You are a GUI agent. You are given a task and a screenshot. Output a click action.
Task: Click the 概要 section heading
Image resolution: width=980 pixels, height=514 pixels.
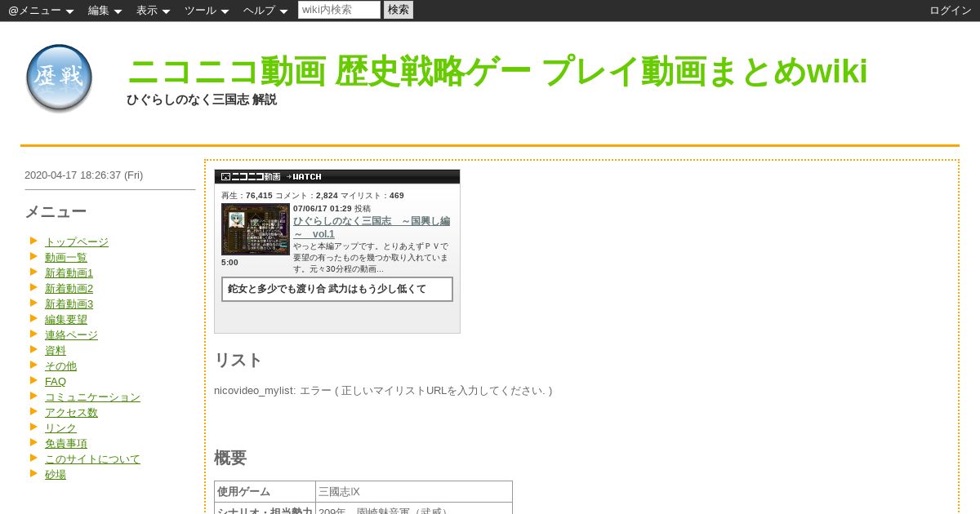tap(230, 459)
